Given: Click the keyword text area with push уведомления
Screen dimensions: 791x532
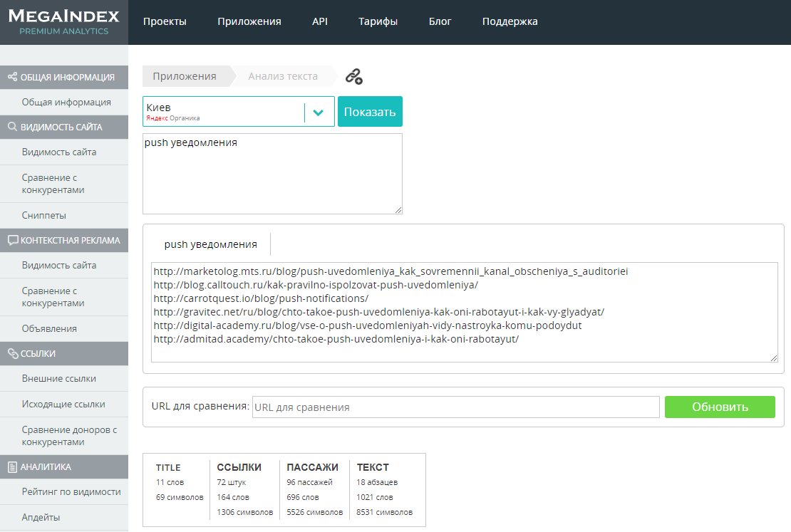Looking at the screenshot, I should tap(272, 174).
